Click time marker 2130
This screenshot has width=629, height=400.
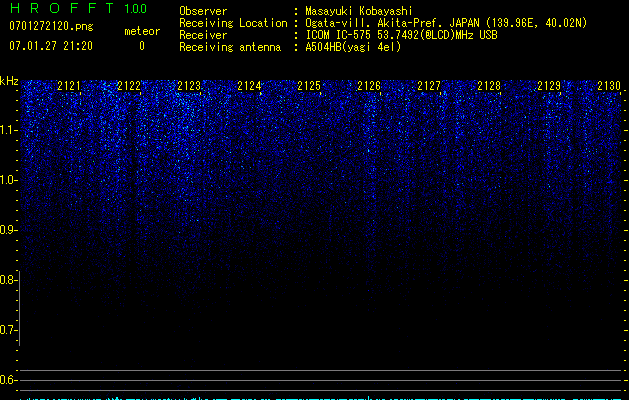tap(609, 86)
